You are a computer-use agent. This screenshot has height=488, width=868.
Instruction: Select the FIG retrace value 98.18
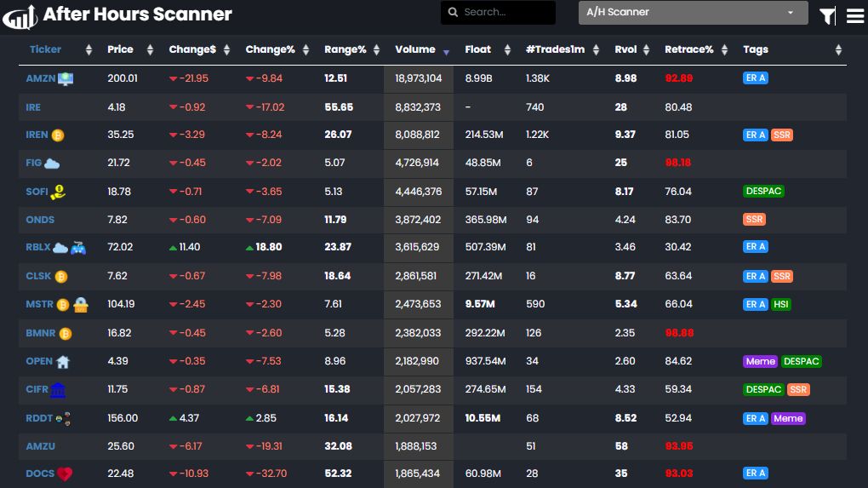pos(677,163)
